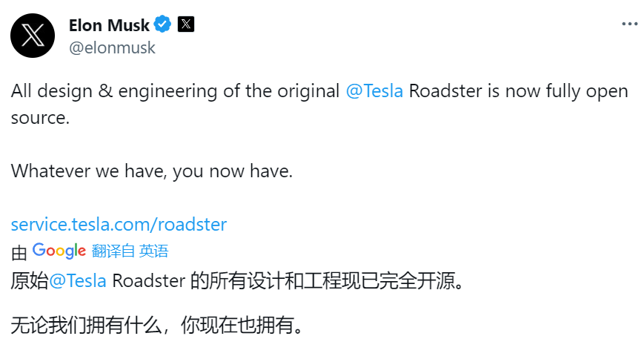Image resolution: width=644 pixels, height=356 pixels.
Task: Click the line "Whatever we have, you now have."
Action: (x=152, y=171)
